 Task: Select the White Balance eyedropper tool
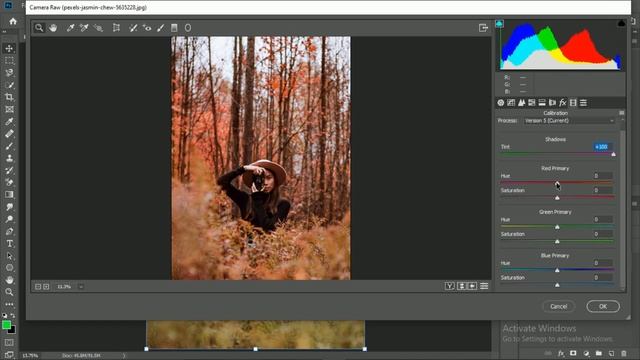(71, 28)
